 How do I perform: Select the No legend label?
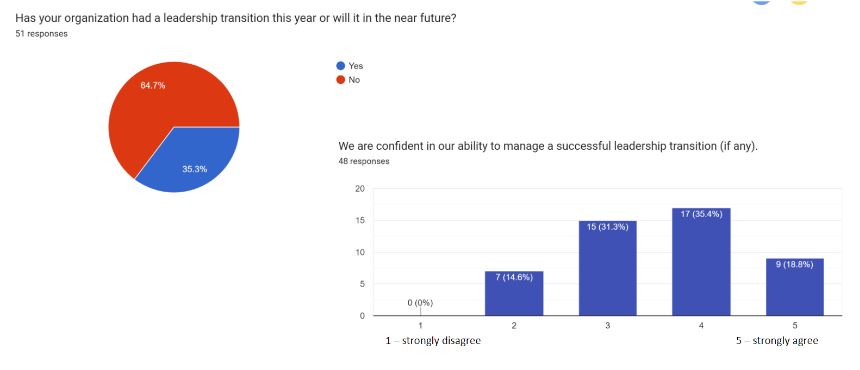click(x=354, y=80)
